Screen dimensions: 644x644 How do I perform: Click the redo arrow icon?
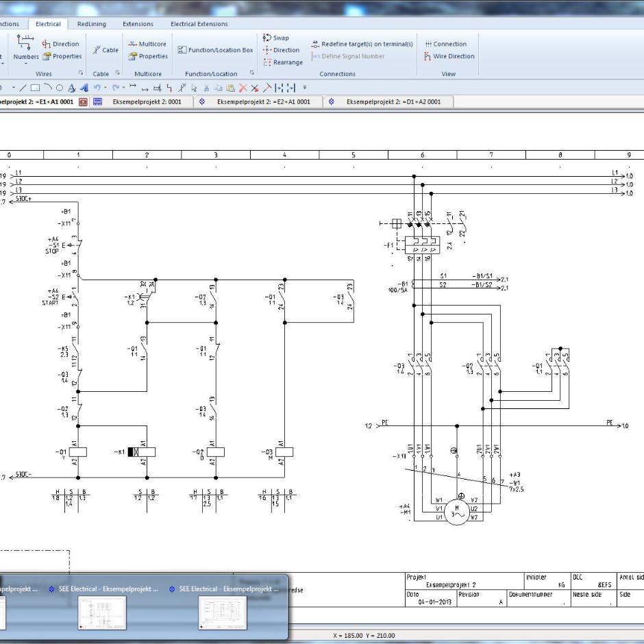116,88
